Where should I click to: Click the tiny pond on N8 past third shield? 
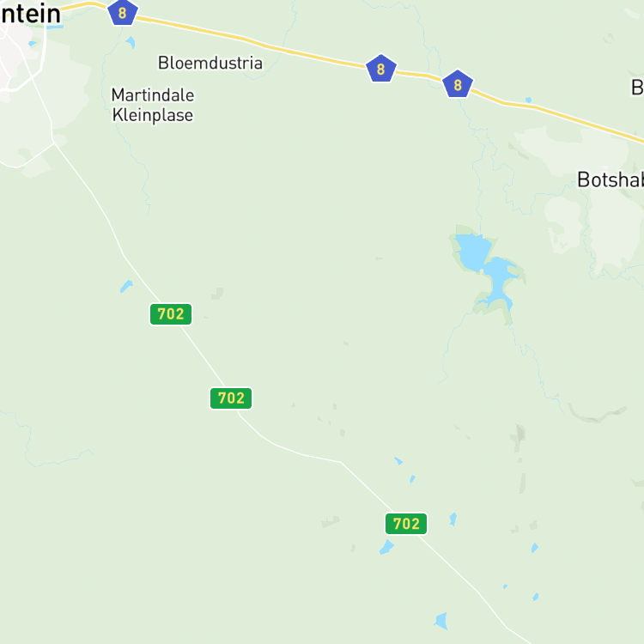[x=529, y=100]
